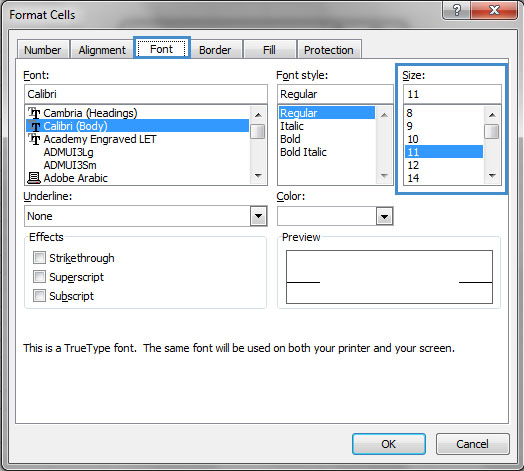This screenshot has width=524, height=471.
Task: Click the Cancel button
Action: click(x=473, y=444)
